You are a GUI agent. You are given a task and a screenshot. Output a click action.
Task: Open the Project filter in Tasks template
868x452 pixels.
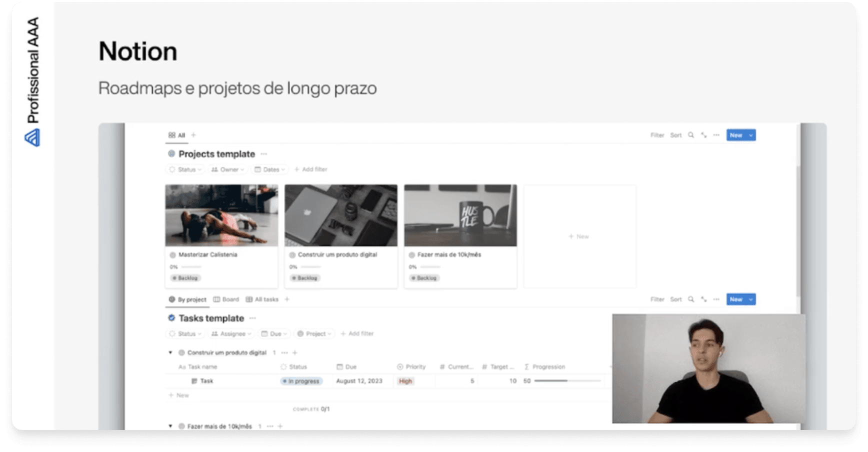314,333
